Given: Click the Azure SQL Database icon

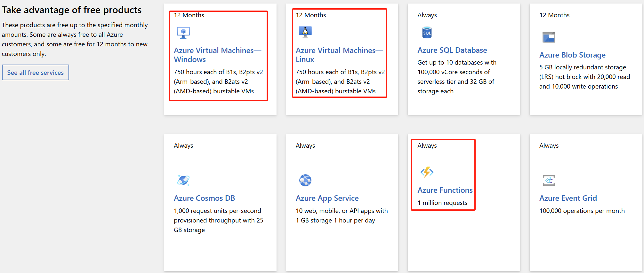Looking at the screenshot, I should pyautogui.click(x=427, y=33).
